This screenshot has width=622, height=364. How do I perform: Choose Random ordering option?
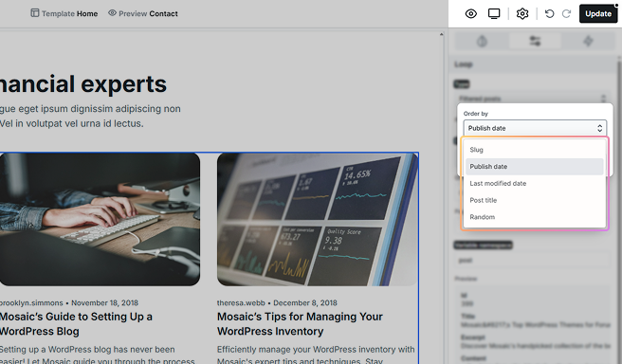pos(535,217)
